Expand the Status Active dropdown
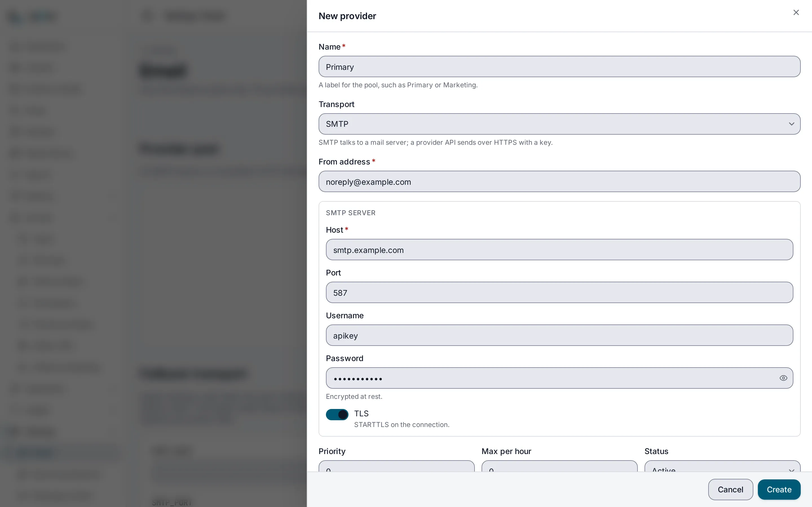Viewport: 812px width, 507px height. click(x=722, y=466)
